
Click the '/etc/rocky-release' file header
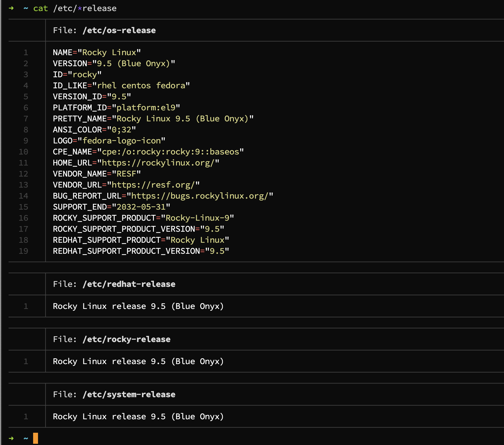click(126, 339)
